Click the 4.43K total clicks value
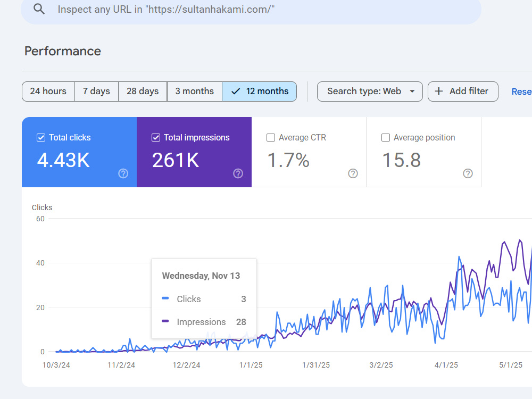This screenshot has height=399, width=532. coord(63,160)
